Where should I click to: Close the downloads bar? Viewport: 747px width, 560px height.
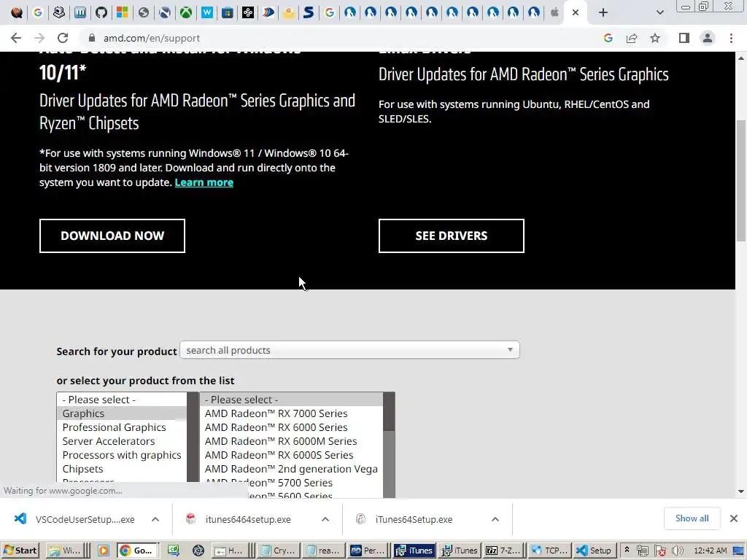734,518
